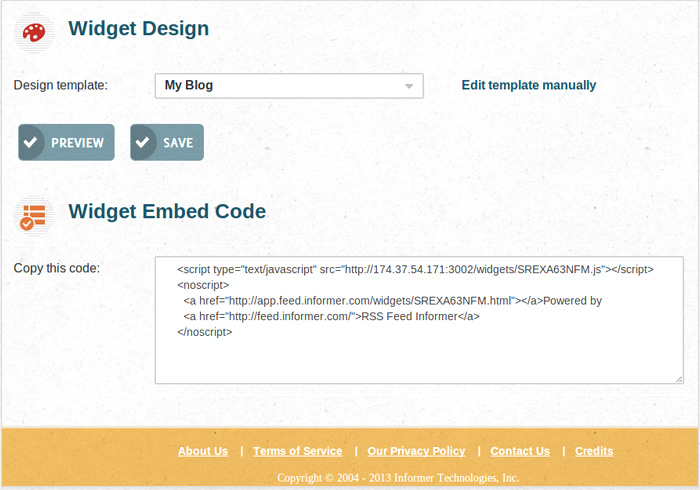This screenshot has height=490, width=700.
Task: Visit the Our Privacy Policy link
Action: click(x=416, y=451)
